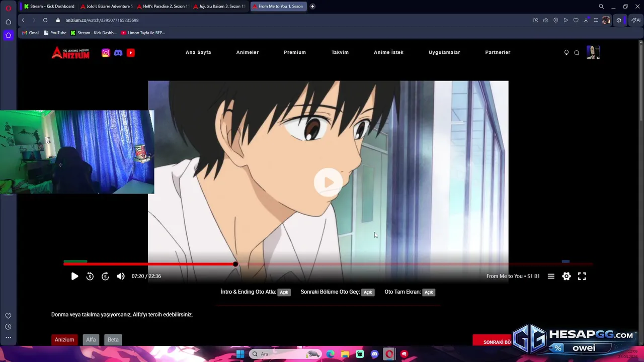
Task: Play the video with the bottom-left play button
Action: [x=74, y=276]
